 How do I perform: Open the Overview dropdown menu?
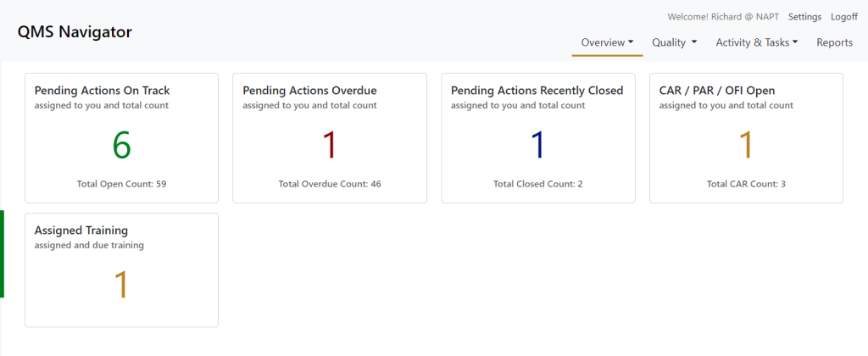(x=607, y=42)
